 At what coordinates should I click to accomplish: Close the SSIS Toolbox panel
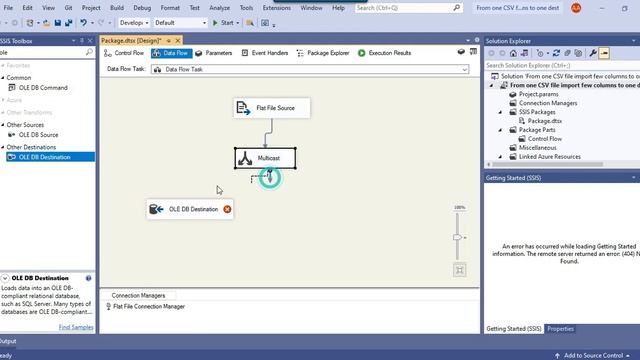(x=90, y=41)
